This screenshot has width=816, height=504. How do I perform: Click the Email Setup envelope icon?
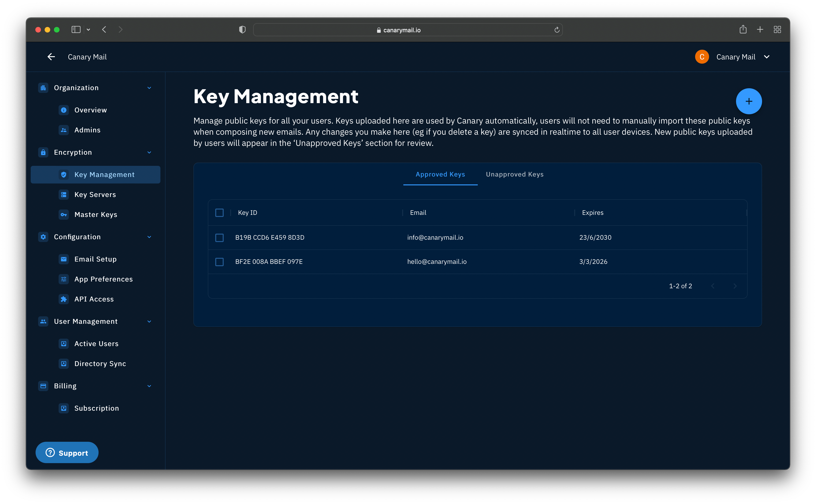[x=64, y=259]
